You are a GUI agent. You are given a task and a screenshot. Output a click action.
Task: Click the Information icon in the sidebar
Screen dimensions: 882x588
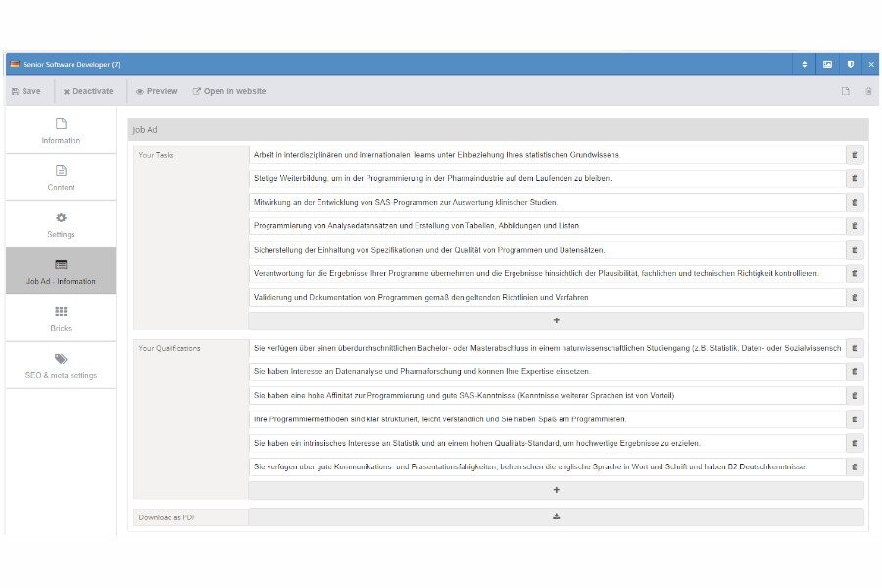(x=61, y=125)
